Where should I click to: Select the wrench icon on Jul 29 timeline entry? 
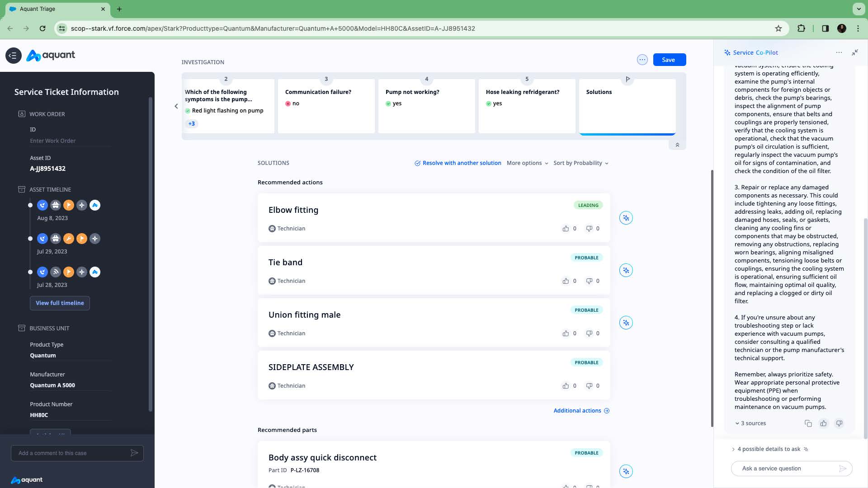pos(69,239)
